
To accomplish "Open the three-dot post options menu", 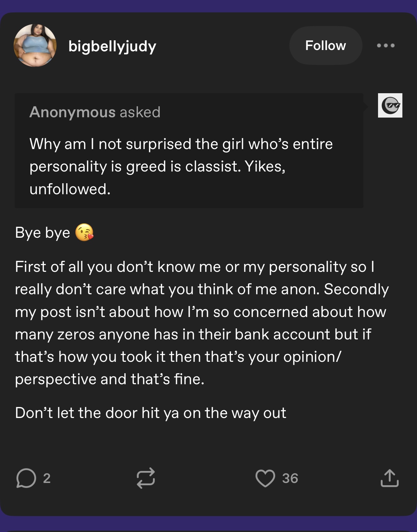I will click(x=386, y=45).
